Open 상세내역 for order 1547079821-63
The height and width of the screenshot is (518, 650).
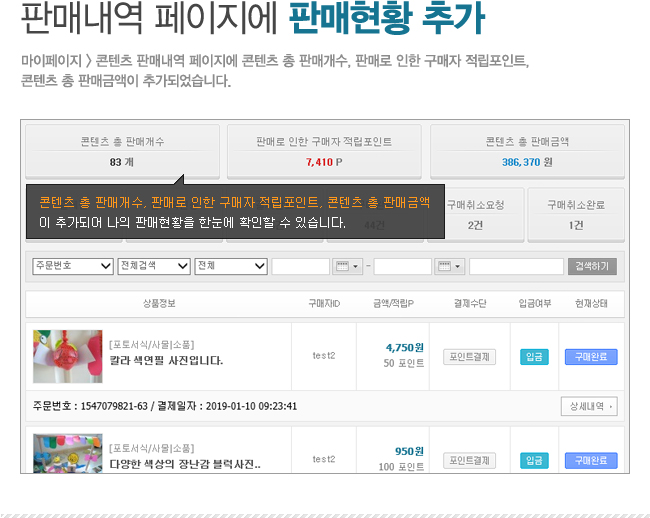point(589,406)
